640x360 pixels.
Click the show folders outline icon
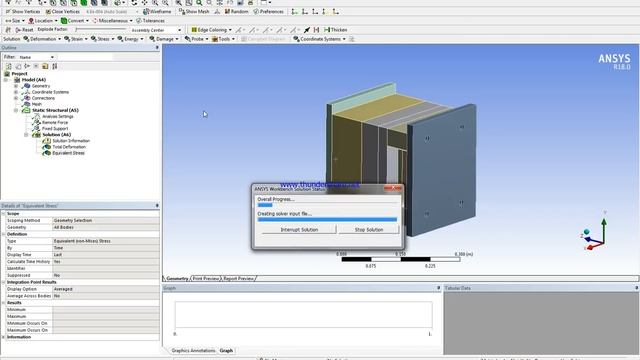point(45,66)
